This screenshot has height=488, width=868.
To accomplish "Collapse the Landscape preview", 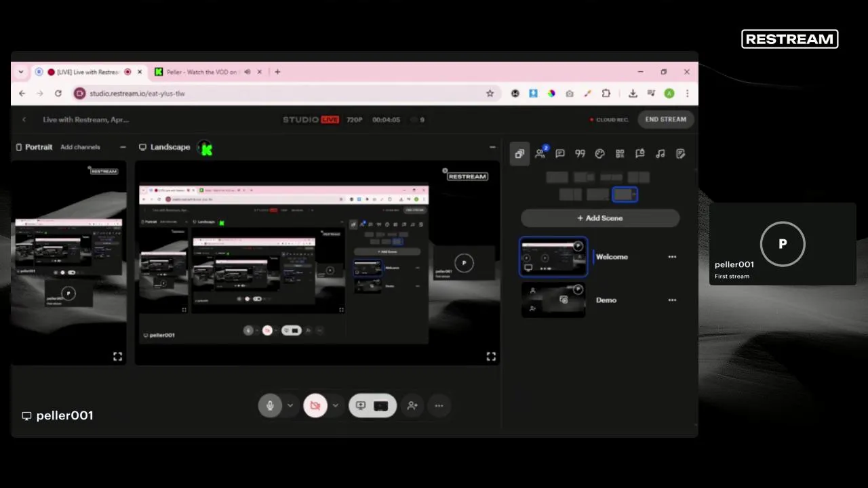I will pyautogui.click(x=492, y=147).
